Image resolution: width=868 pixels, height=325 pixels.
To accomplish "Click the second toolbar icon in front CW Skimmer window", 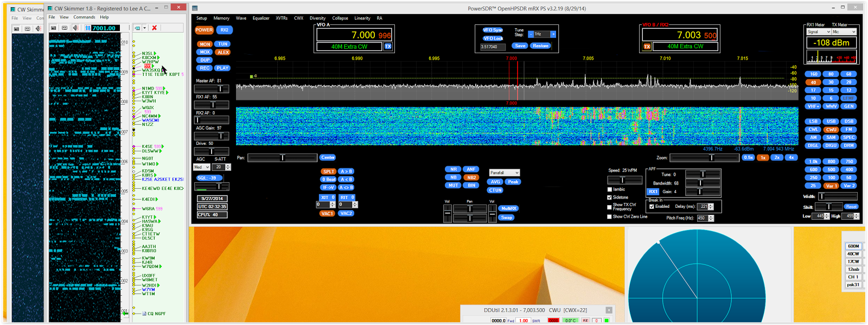I will tap(65, 28).
